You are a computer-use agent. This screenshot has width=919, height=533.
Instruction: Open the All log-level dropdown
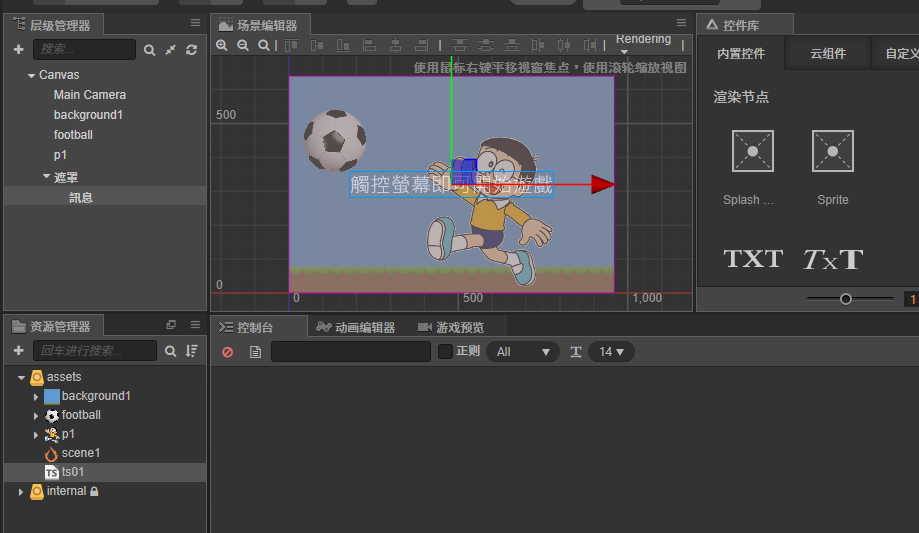(x=523, y=352)
